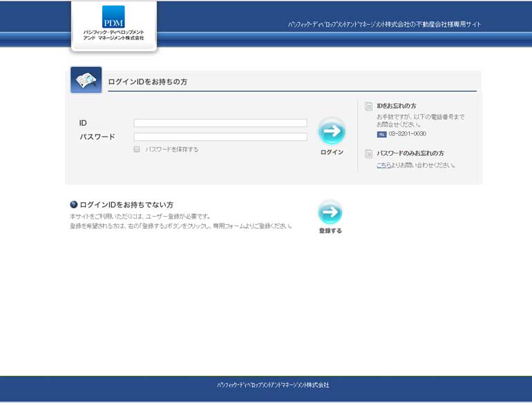
Task: Click the round arrow login button icon
Action: pyautogui.click(x=332, y=131)
